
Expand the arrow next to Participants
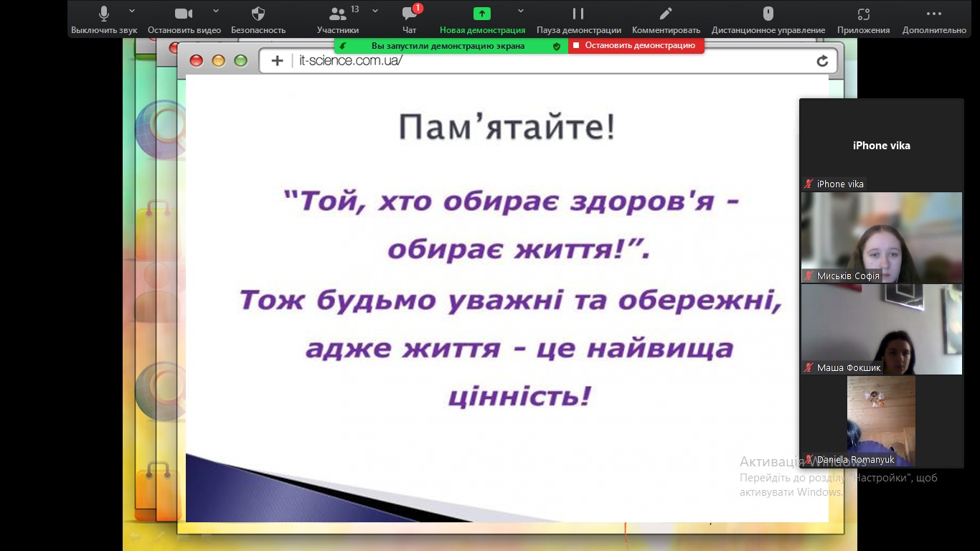(375, 11)
